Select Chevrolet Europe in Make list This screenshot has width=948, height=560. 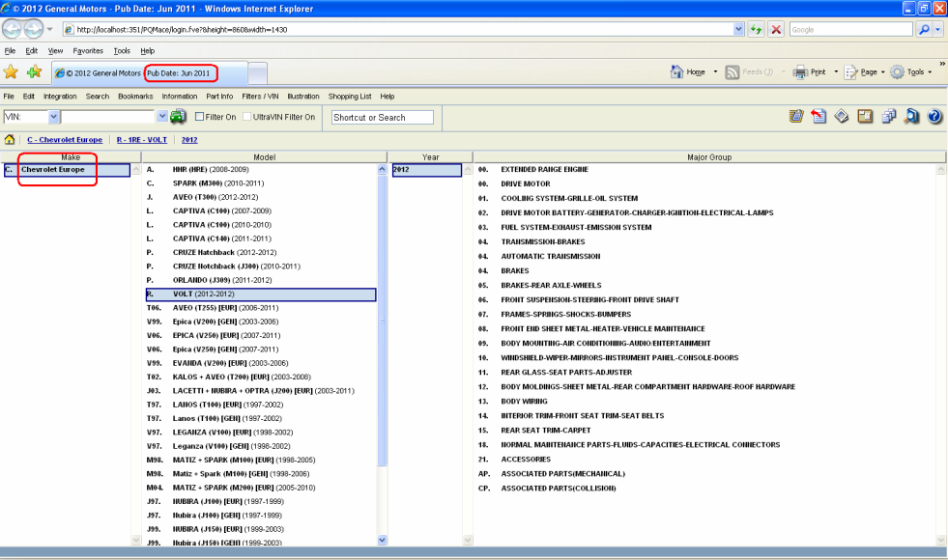(x=67, y=170)
